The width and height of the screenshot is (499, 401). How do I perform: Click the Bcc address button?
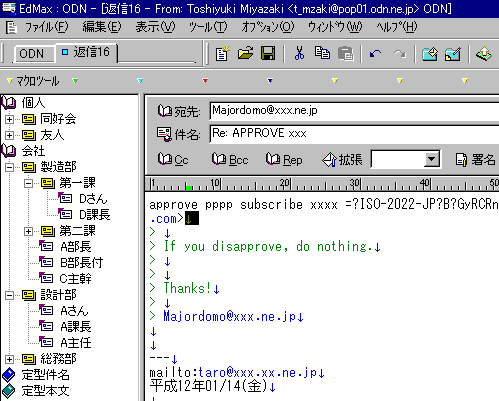[x=230, y=160]
